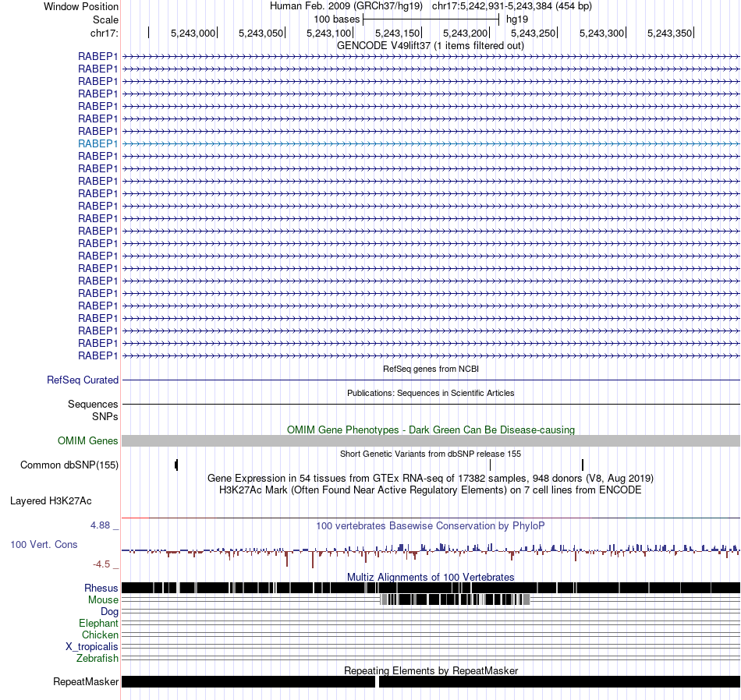Screen dimensions: 741x700
Task: Select the Rhesus alignment label
Action: (101, 588)
